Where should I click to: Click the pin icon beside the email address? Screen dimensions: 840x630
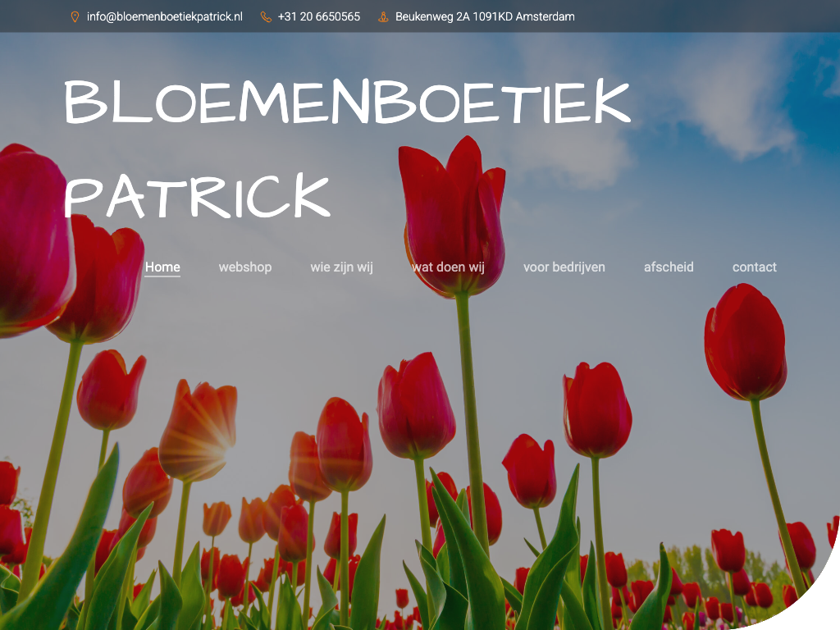click(x=75, y=16)
